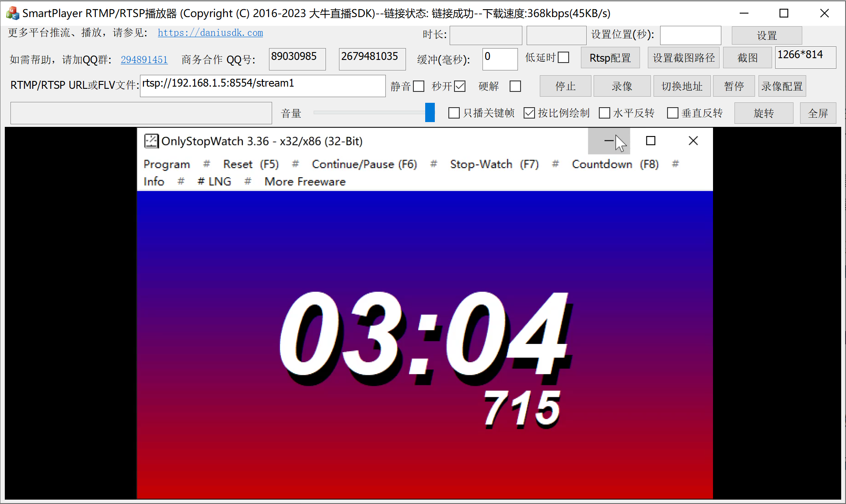Click the OnlyStopWatch icon in streamed window

click(151, 141)
